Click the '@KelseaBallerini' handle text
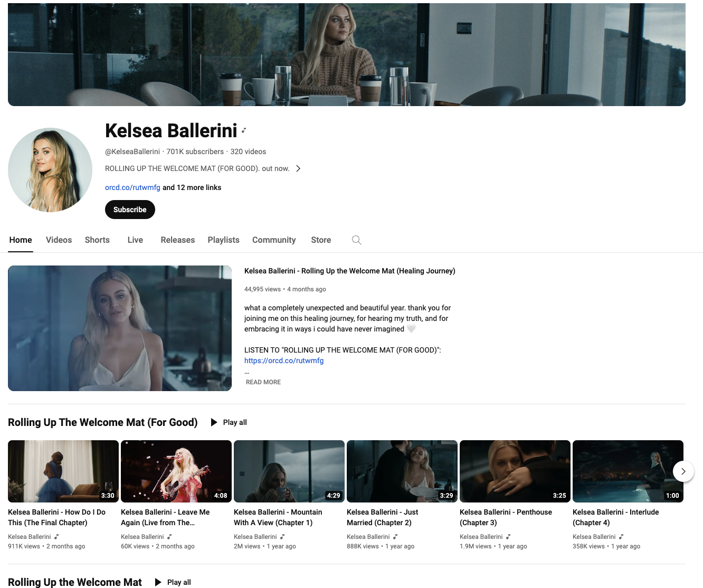 pyautogui.click(x=132, y=151)
